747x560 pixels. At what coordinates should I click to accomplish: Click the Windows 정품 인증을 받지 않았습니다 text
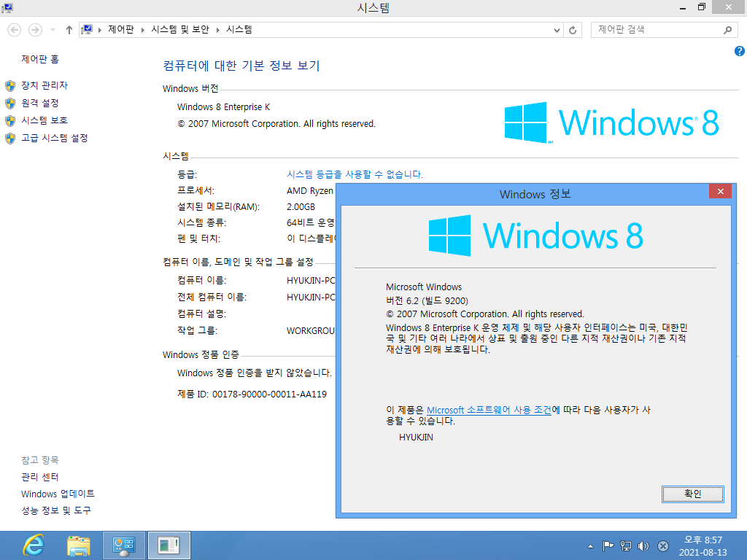coord(255,373)
